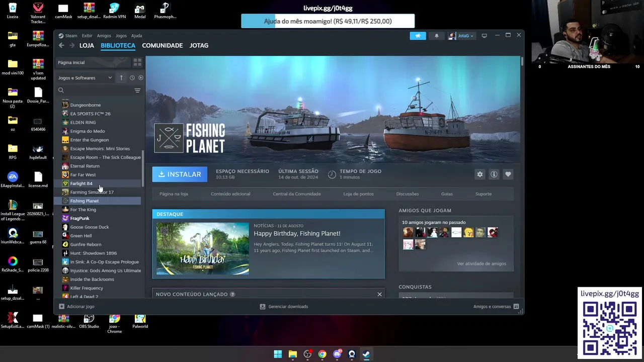Switch to the LOJA tab
Viewport: 644px width, 362px height.
click(x=87, y=45)
